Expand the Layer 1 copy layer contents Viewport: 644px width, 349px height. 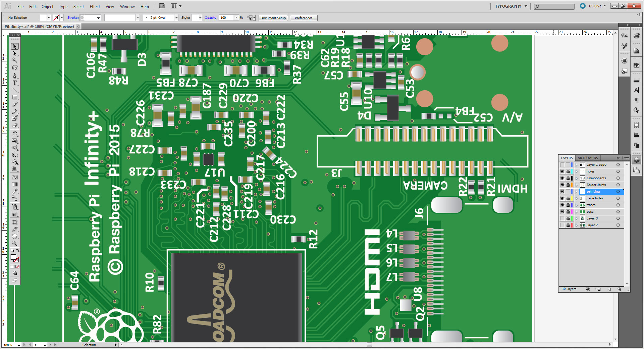tap(577, 165)
